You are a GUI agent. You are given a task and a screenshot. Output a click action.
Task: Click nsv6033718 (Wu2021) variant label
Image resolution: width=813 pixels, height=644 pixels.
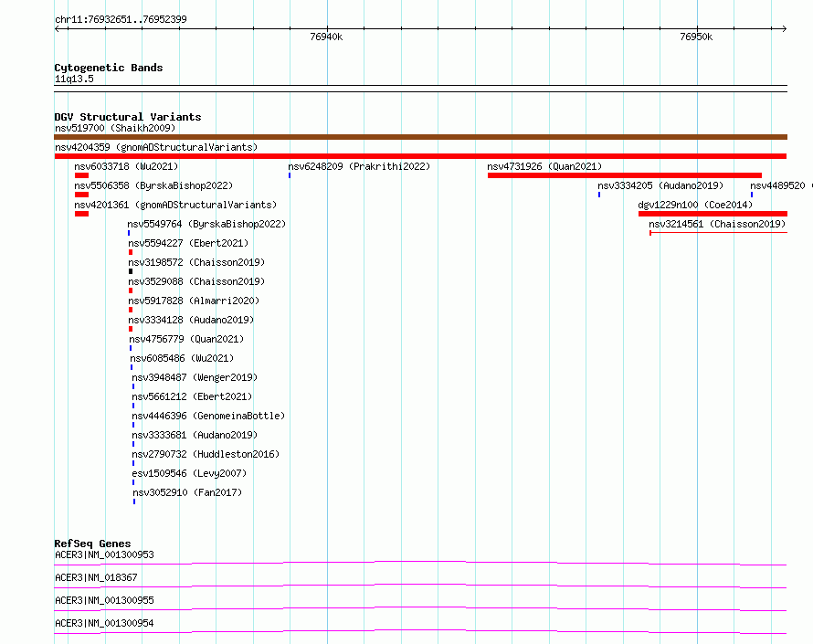(x=126, y=166)
